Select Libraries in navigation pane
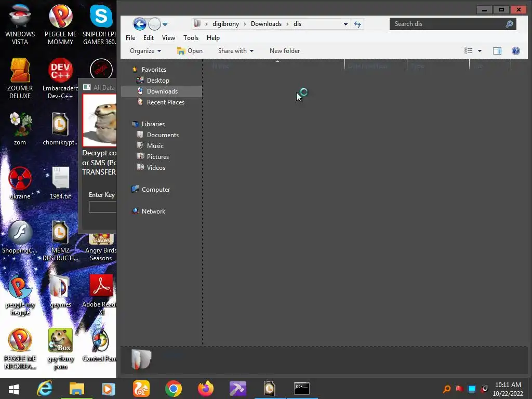This screenshot has height=399, width=532. click(153, 124)
